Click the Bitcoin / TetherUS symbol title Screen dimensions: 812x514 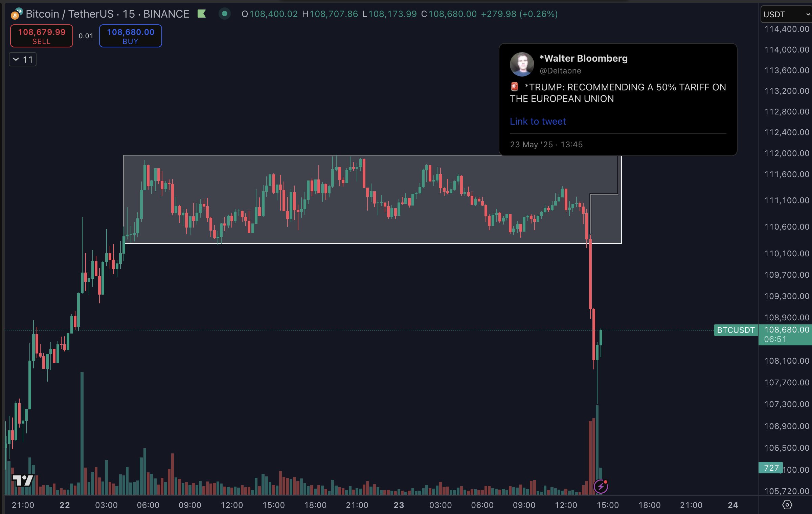(x=107, y=14)
